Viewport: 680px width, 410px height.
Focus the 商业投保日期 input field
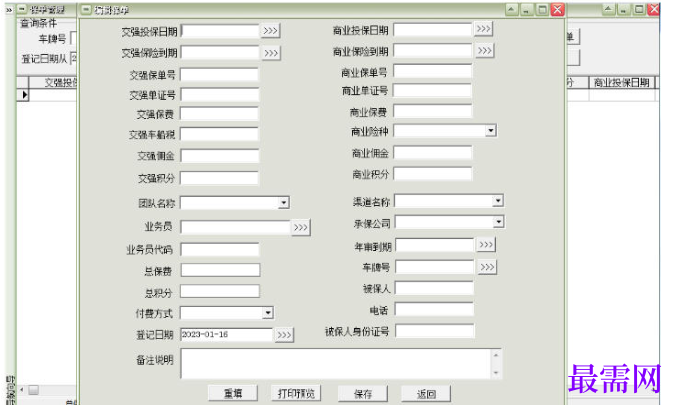pyautogui.click(x=433, y=30)
